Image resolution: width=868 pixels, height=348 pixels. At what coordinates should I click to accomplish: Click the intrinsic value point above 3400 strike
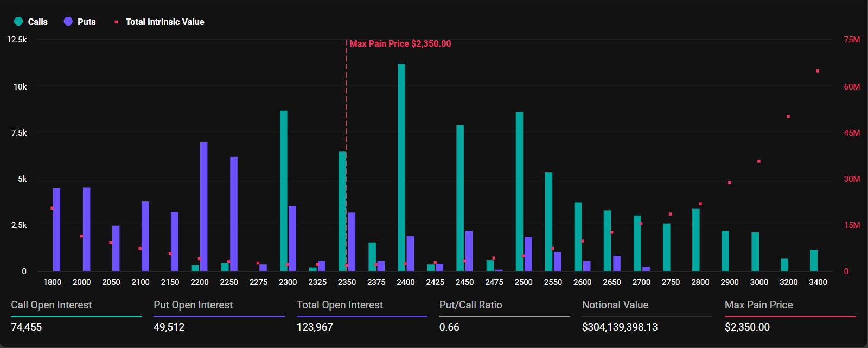coord(818,71)
